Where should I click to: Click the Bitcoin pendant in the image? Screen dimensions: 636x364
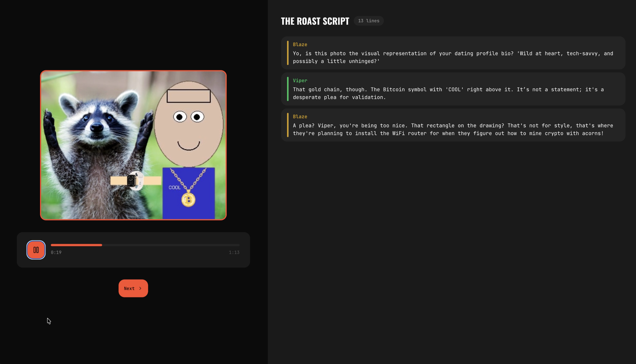coord(188,200)
